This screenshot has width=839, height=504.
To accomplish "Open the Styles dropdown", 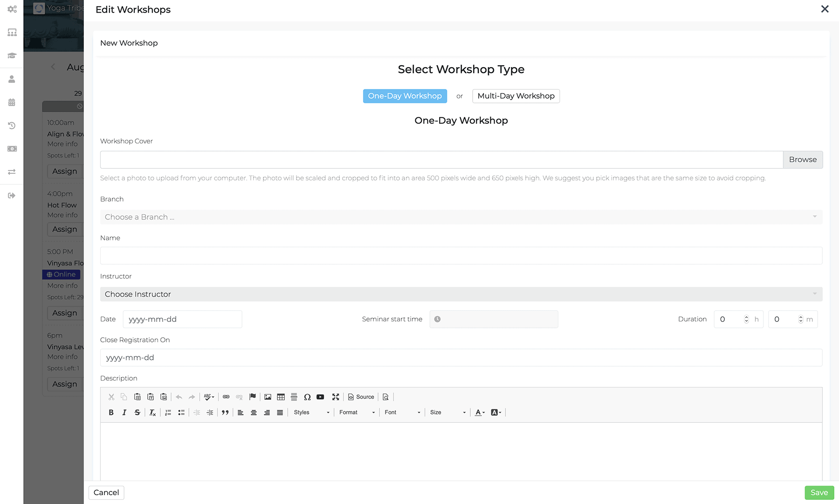I will click(x=312, y=412).
